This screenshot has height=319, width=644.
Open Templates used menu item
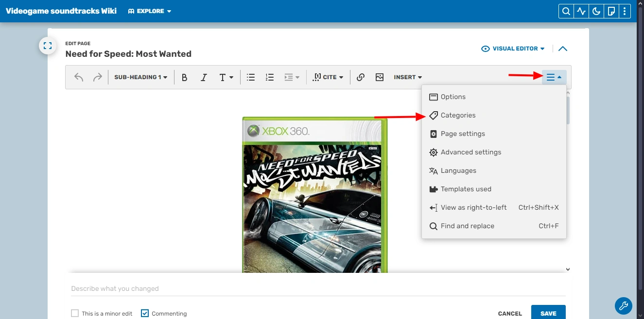coord(494,189)
